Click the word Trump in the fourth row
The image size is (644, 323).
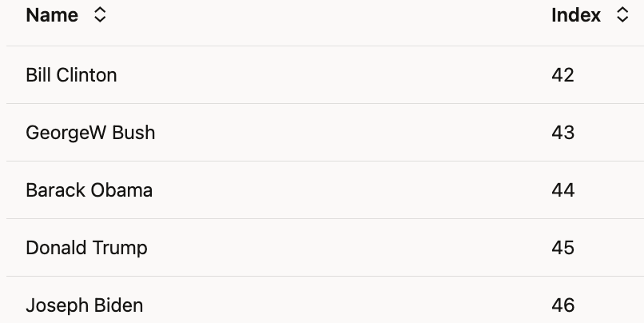click(120, 248)
